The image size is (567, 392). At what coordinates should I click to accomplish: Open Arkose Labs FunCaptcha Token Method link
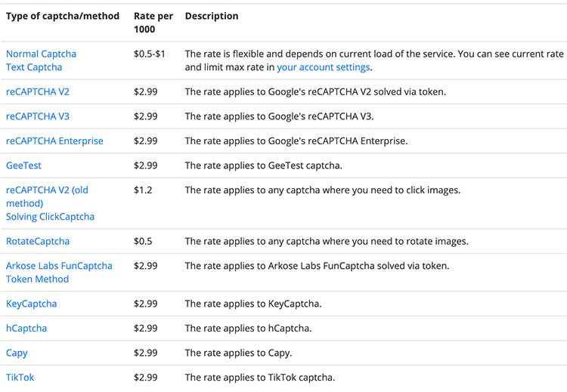coord(59,273)
